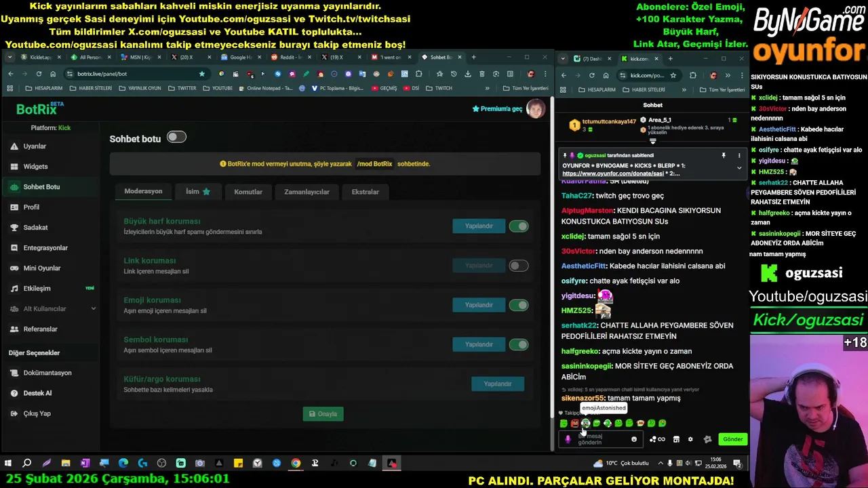Toggle Sembol koruması switch
Screen dimensions: 868x488
519,344
